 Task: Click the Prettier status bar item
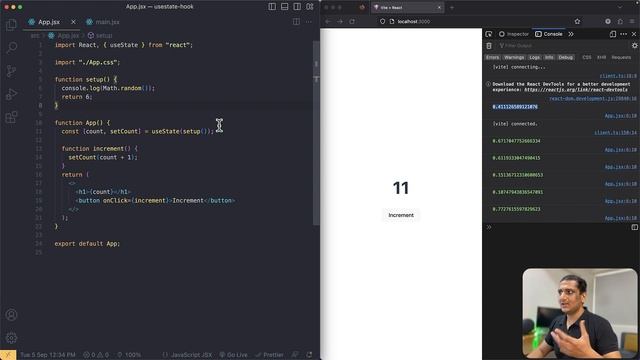[x=269, y=355]
